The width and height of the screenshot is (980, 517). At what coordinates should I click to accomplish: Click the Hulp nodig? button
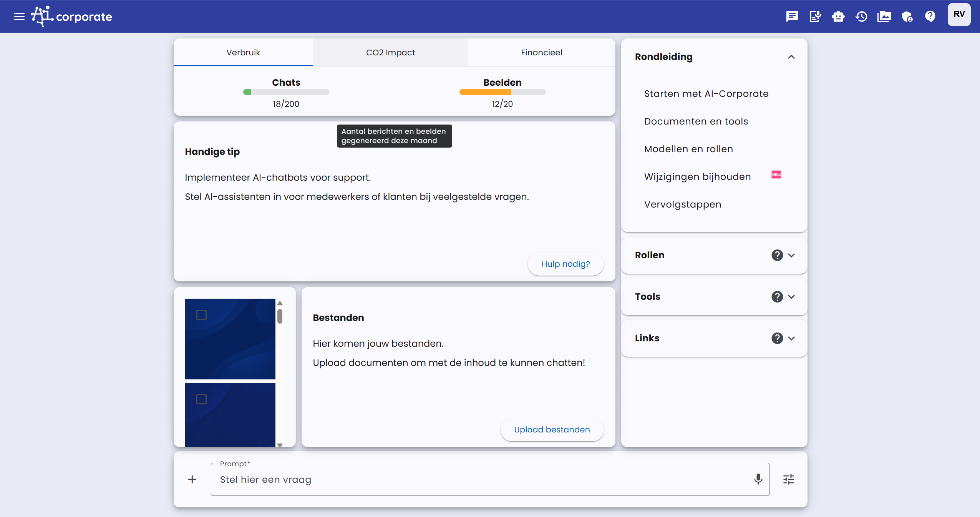point(565,264)
